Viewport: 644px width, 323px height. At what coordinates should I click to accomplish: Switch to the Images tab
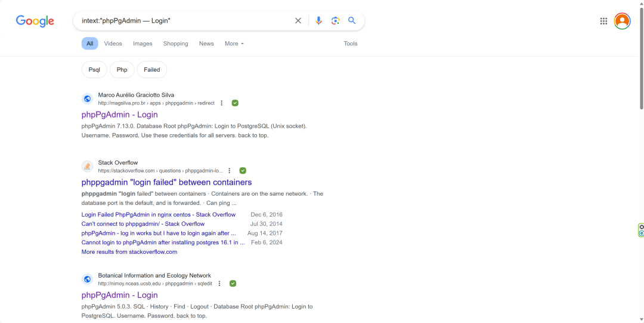pos(143,44)
